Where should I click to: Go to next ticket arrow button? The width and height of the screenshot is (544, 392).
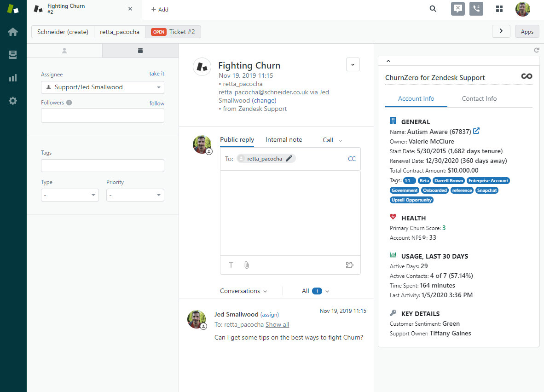501,31
